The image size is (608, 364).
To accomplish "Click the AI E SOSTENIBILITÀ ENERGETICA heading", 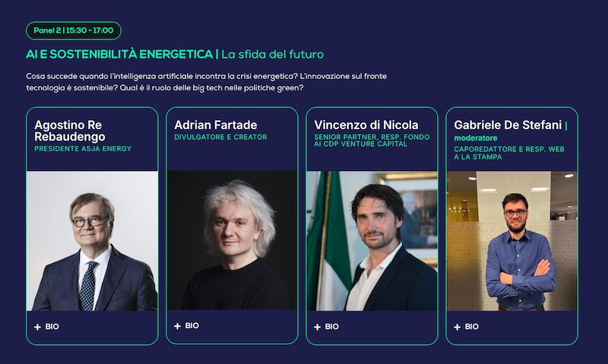I will tap(119, 54).
